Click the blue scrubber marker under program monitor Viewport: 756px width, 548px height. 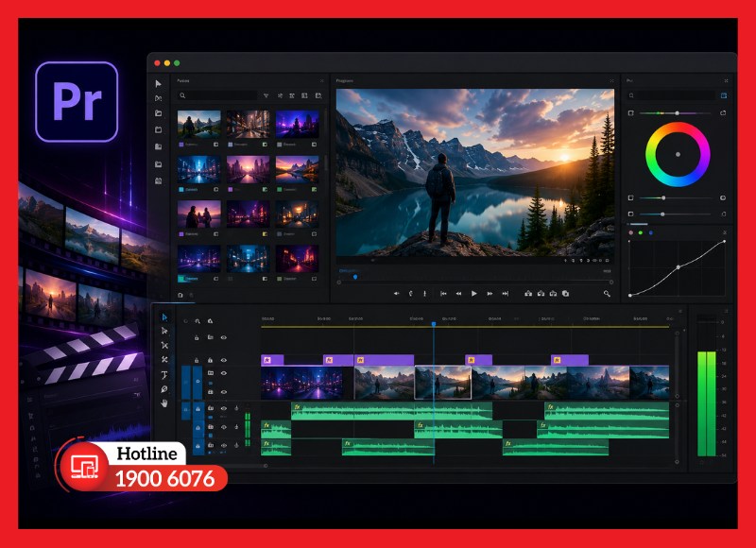tap(355, 277)
